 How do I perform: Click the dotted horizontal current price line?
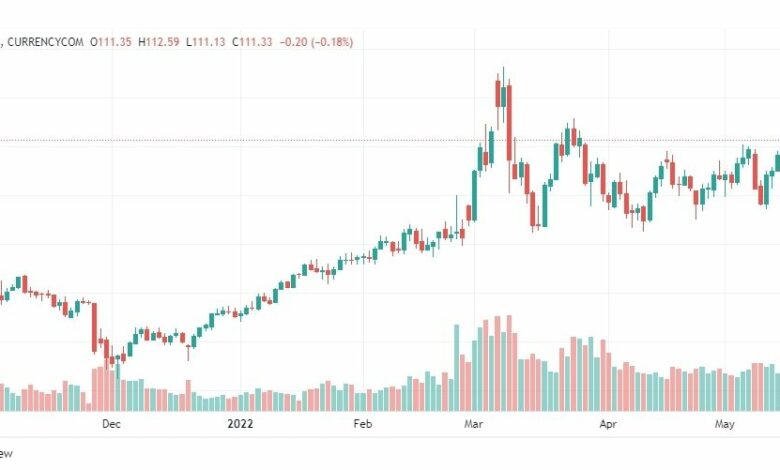pos(390,140)
